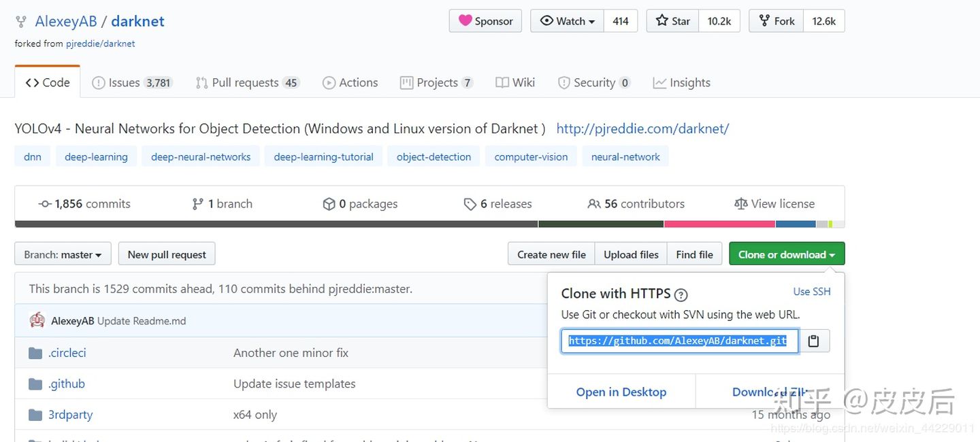Click the language breakdown color bar
Image resolution: width=980 pixels, height=442 pixels.
tap(429, 224)
